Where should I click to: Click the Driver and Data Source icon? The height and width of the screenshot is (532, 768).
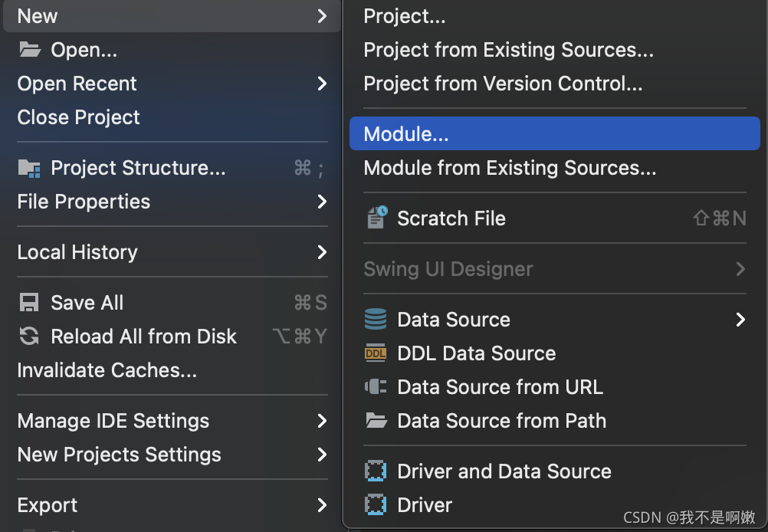pos(376,471)
